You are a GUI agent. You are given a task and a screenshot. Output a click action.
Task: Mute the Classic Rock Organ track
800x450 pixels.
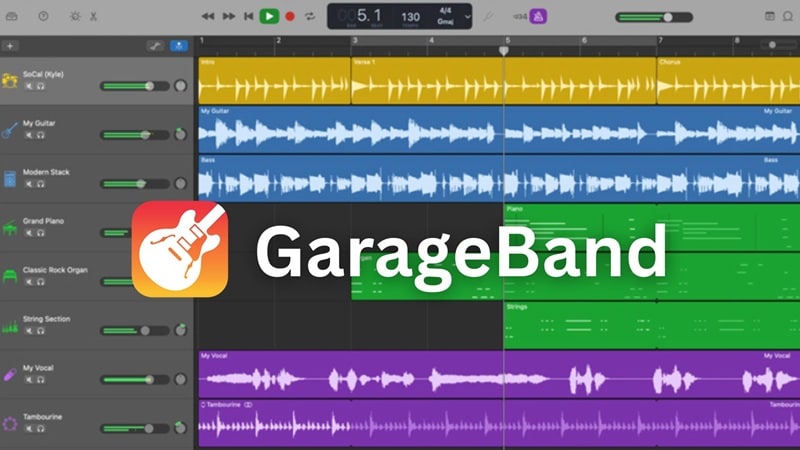click(x=29, y=282)
